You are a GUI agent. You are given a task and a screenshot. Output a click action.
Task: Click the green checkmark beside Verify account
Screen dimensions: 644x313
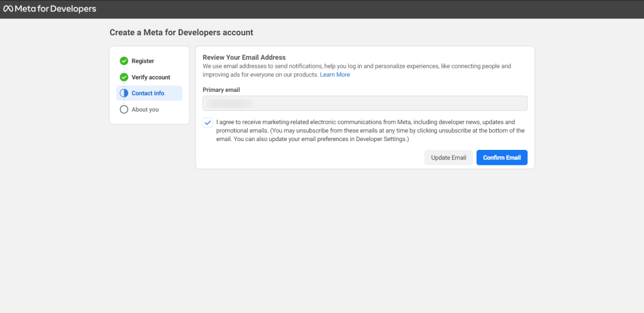click(124, 77)
